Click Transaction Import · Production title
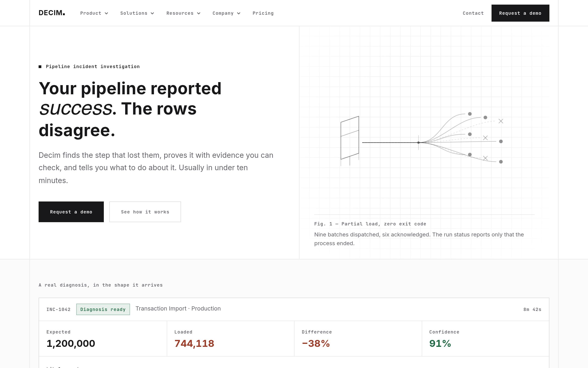Screen dimensions: 588x368 point(178,309)
